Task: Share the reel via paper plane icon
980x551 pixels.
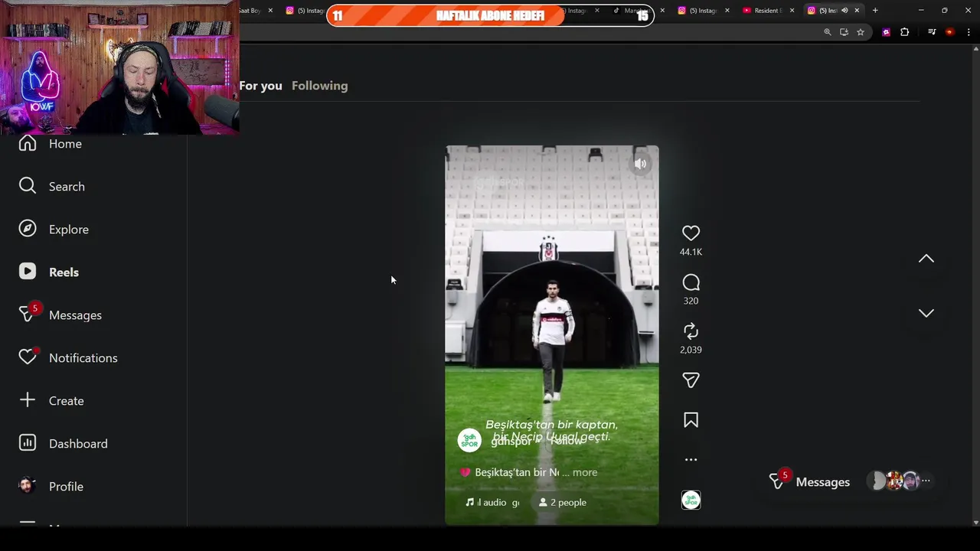Action: click(691, 380)
